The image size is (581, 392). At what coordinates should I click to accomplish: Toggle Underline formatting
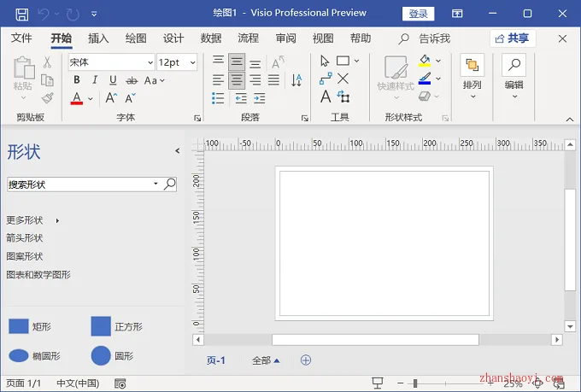[113, 80]
